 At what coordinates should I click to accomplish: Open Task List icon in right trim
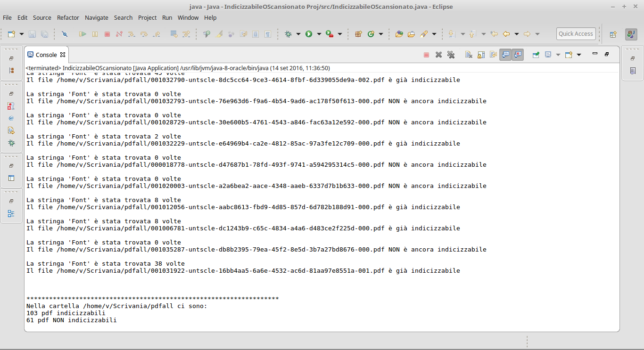[x=633, y=71]
